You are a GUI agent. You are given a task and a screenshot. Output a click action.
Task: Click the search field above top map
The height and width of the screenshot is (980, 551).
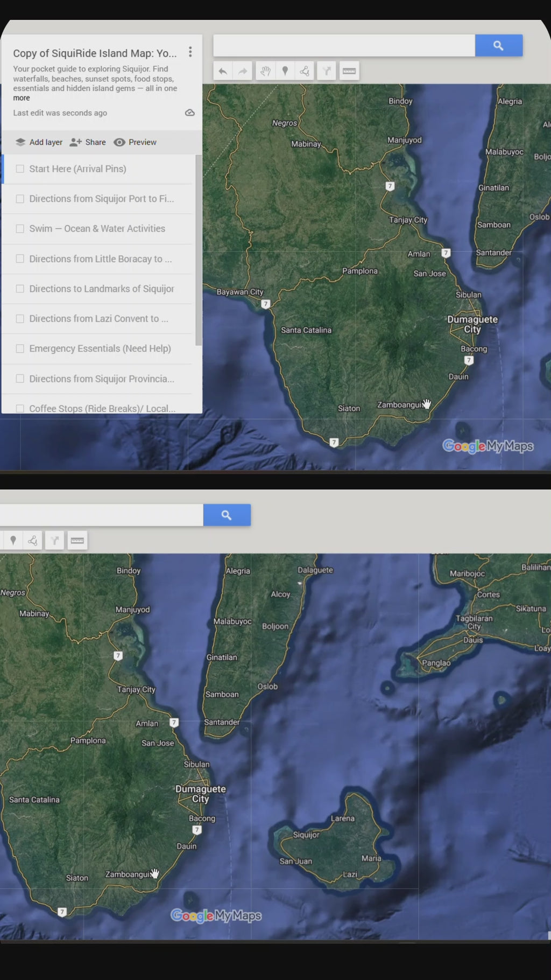344,46
